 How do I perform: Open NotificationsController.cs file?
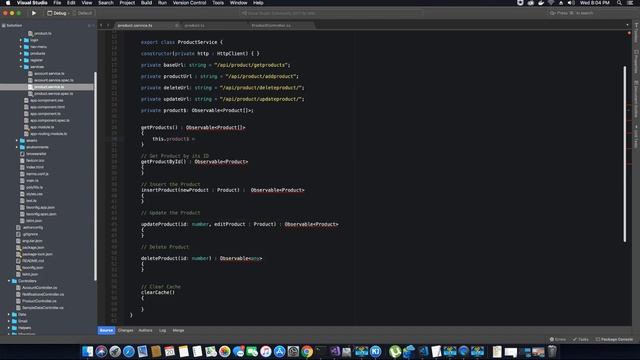pyautogui.click(x=43, y=294)
